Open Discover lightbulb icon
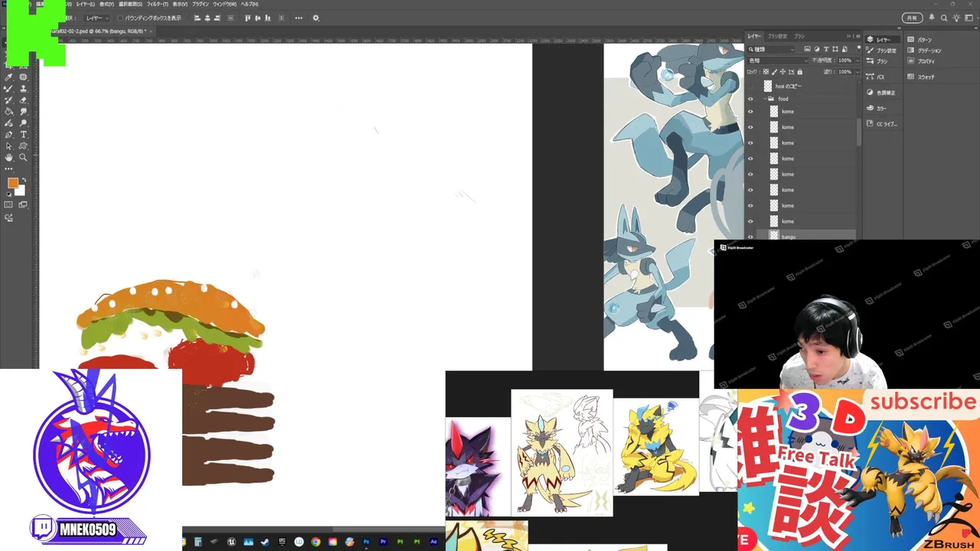The height and width of the screenshot is (551, 980). [956, 18]
